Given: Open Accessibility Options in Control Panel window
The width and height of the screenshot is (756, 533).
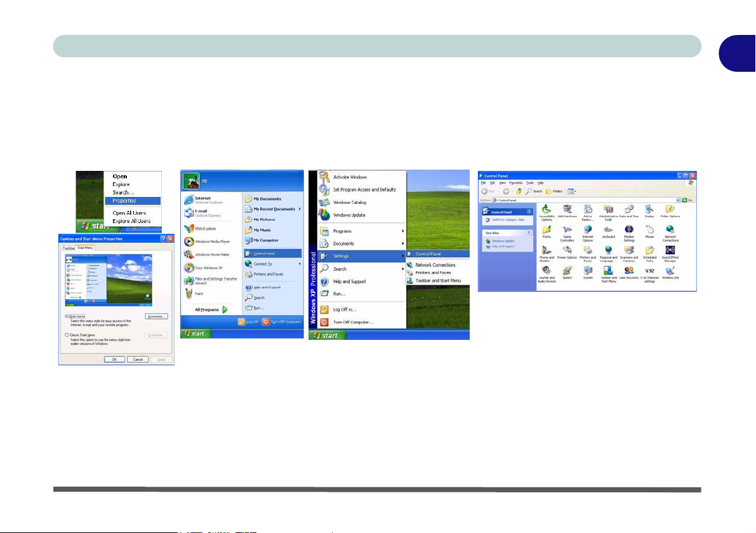Looking at the screenshot, I should (547, 212).
